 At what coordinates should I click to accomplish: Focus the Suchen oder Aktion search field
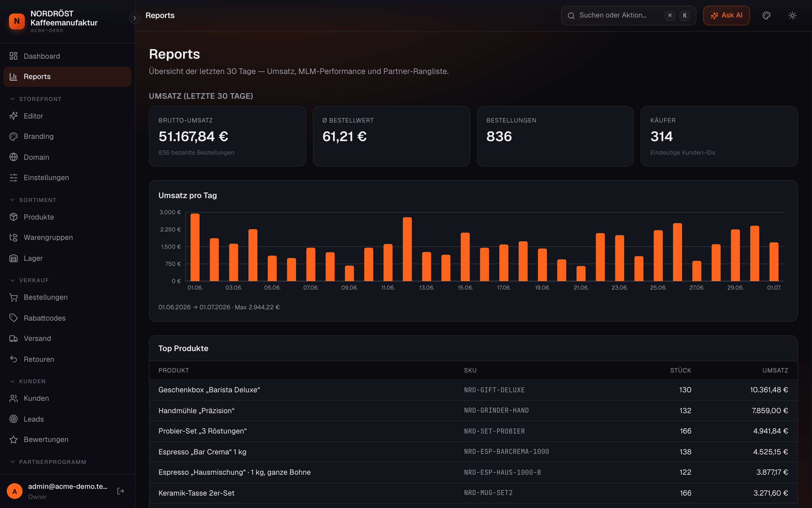click(628, 16)
